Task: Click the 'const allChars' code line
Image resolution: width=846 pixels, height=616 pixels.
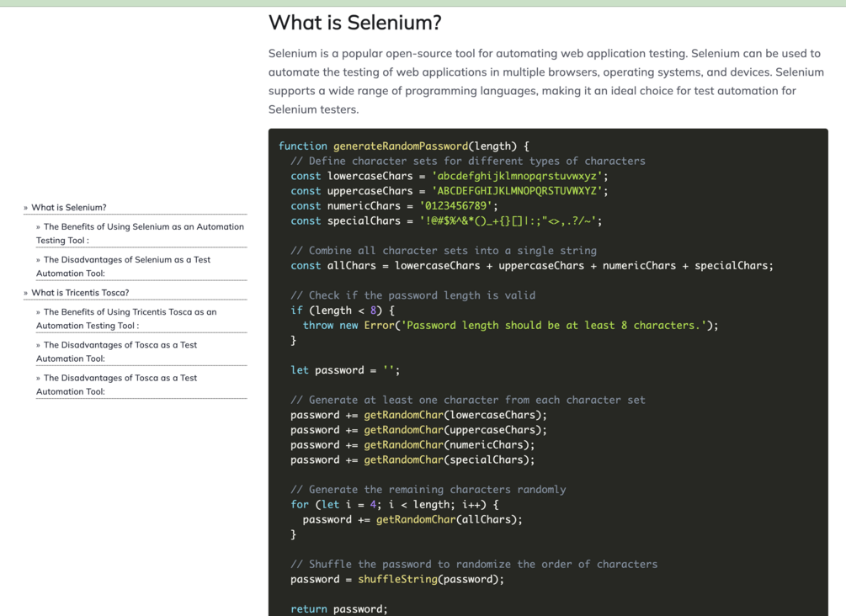Action: [x=532, y=265]
